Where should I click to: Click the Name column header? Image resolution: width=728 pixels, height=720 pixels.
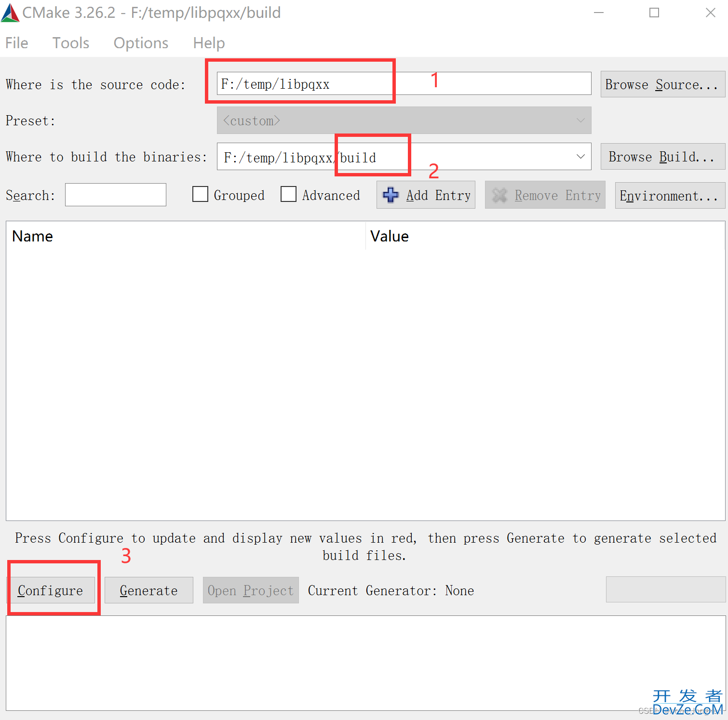coord(186,236)
